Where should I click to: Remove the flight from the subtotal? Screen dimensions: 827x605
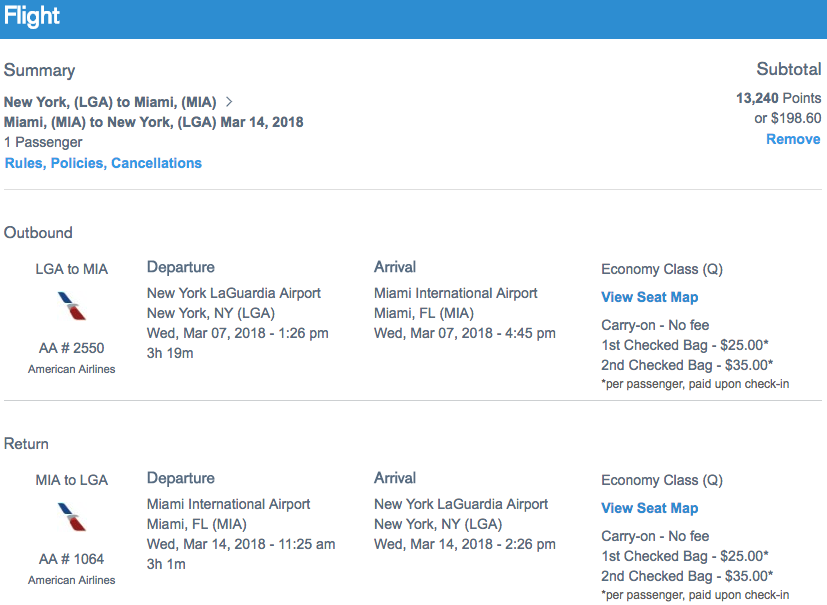click(x=793, y=139)
